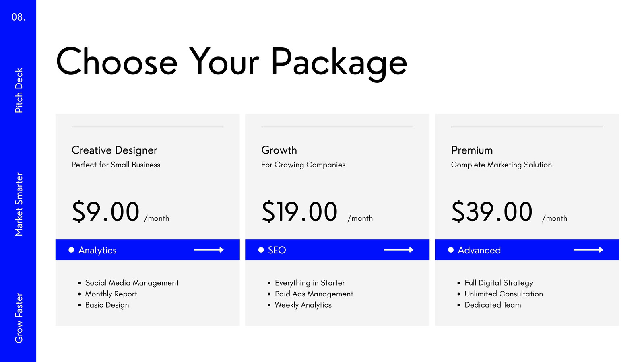
Task: Open the Pitch Deck sidebar label
Action: click(19, 90)
